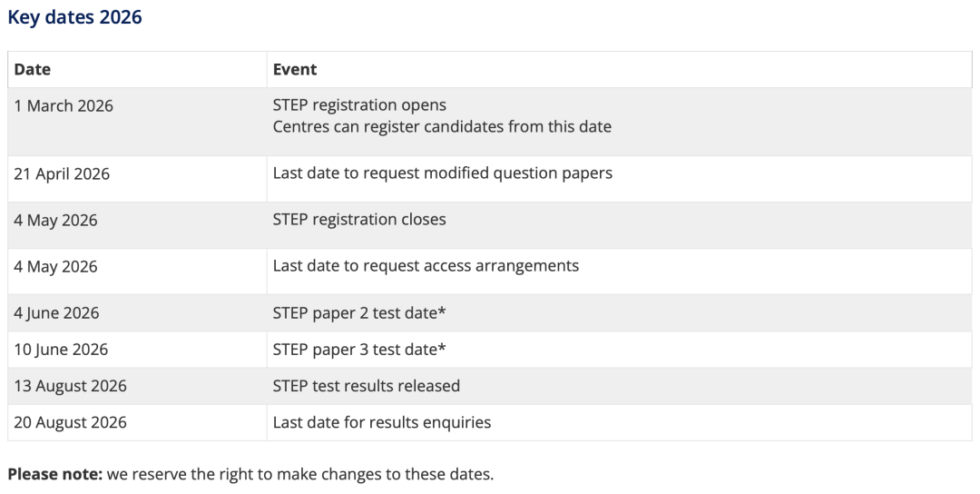Select the "Event" column header

pyautogui.click(x=295, y=69)
